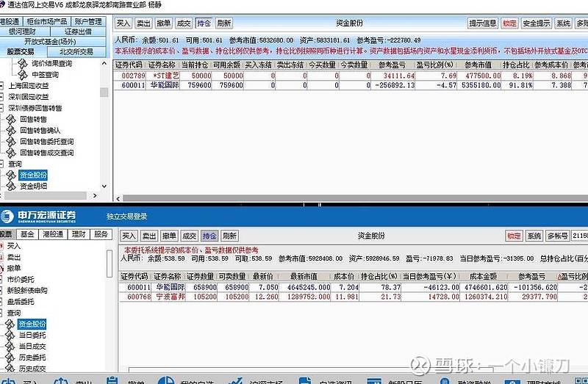588x384 pixels.
Task: Switch to 服务 tab in bottom window
Action: click(101, 234)
